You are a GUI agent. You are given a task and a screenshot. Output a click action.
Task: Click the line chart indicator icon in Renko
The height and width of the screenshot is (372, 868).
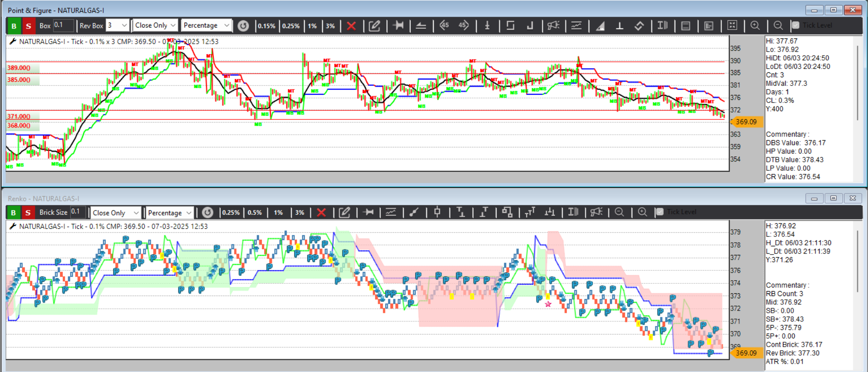pyautogui.click(x=390, y=212)
